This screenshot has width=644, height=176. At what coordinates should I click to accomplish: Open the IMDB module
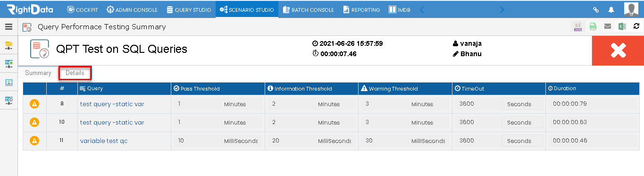(399, 9)
